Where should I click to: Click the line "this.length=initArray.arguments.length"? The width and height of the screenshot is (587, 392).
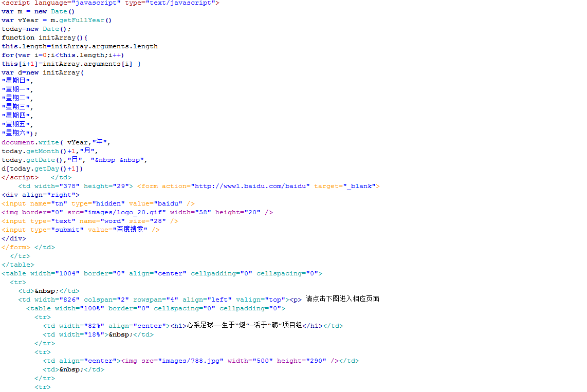click(80, 46)
